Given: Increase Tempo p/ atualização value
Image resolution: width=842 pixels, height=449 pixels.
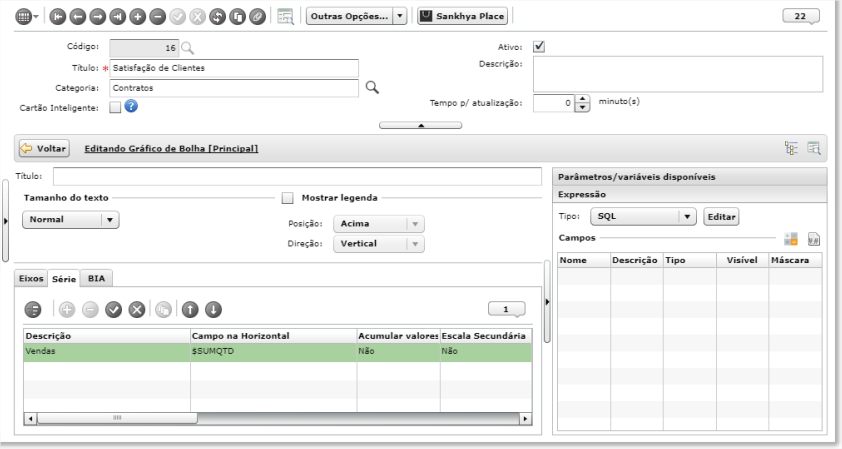Looking at the screenshot, I should click(x=583, y=99).
